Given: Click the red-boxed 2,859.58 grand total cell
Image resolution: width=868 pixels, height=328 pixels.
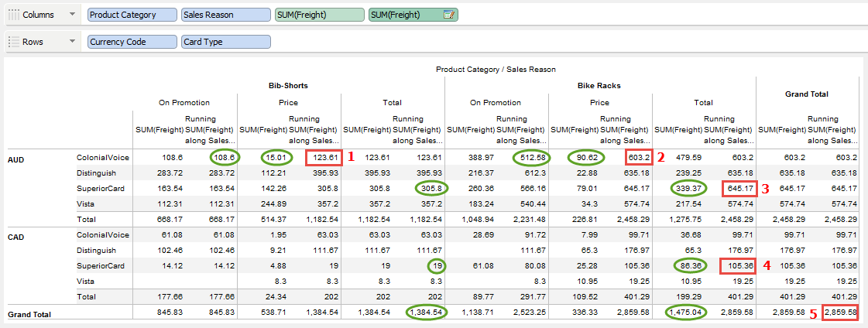Looking at the screenshot, I should (x=839, y=313).
